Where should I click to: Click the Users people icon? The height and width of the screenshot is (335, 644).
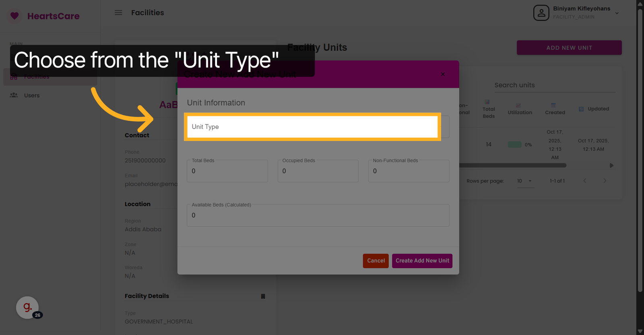point(14,95)
